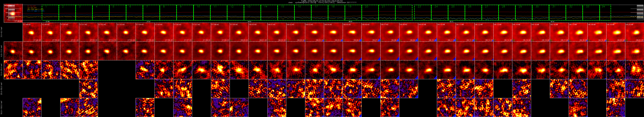Open the 3–6 keV image starting 08:15:48

(541, 32)
